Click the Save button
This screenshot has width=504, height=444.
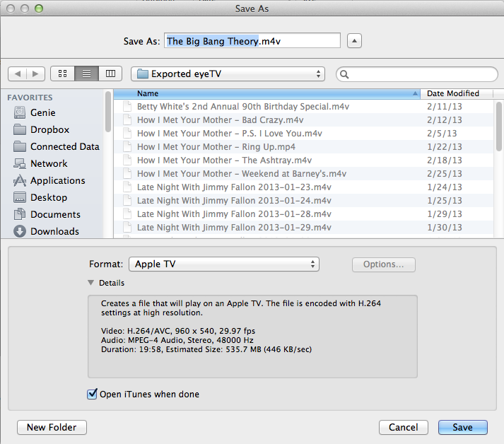(462, 427)
